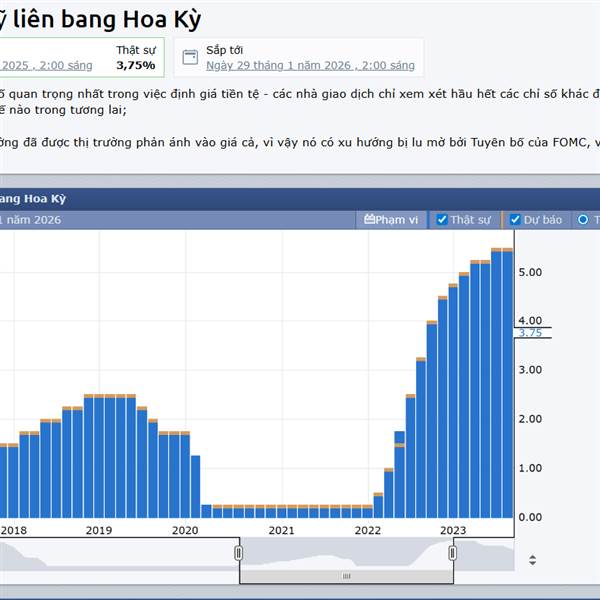Screen dimensions: 600x600
Task: Click the up-down arrows icon beside navigator
Action: pos(532,560)
